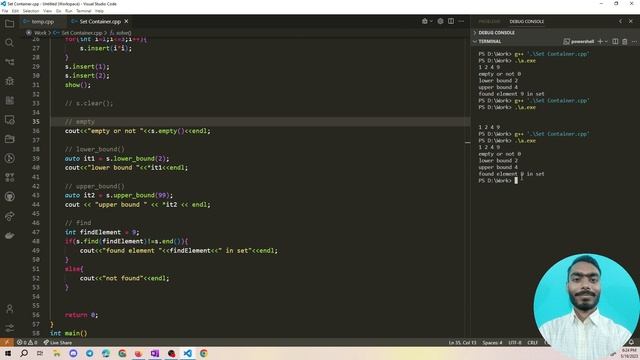Image resolution: width=640 pixels, height=360 pixels.
Task: Click the Work folder in the breadcrumb
Action: point(40,33)
